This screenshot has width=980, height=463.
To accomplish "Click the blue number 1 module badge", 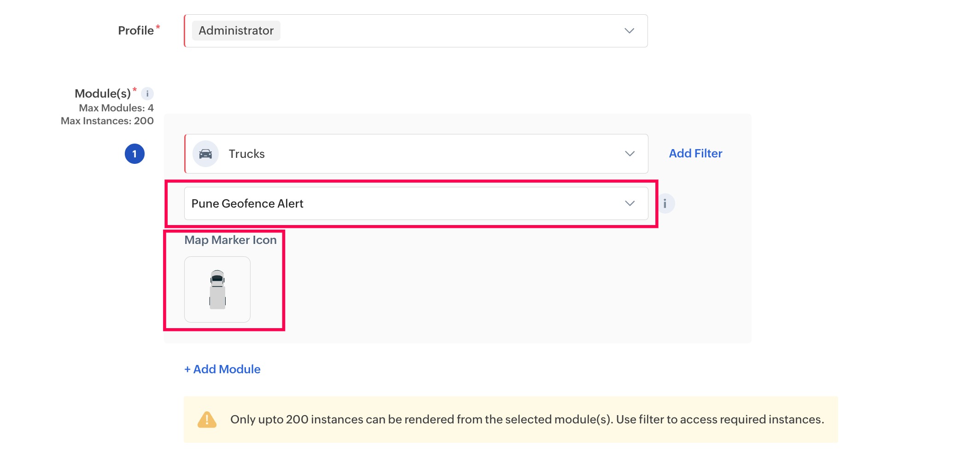I will (134, 154).
